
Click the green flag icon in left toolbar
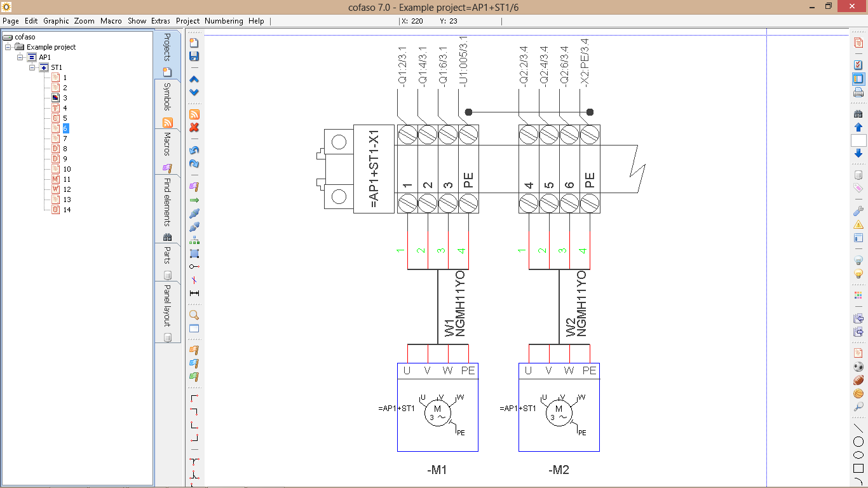click(194, 376)
